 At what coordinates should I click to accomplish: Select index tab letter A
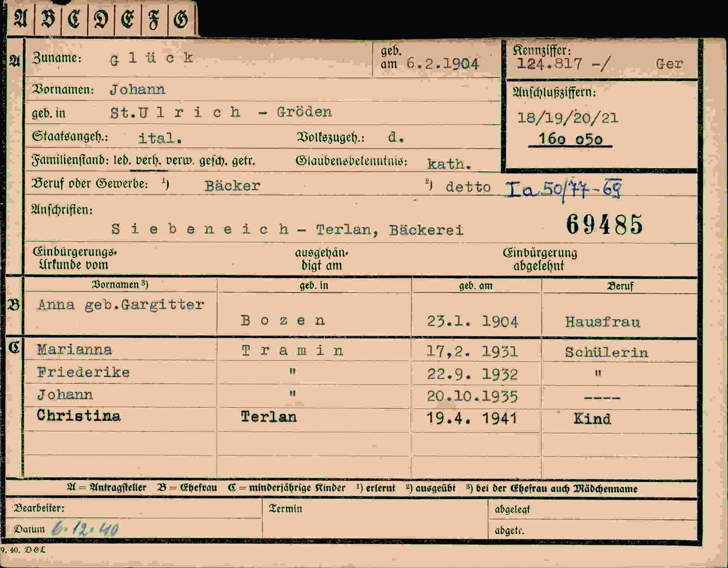click(x=21, y=19)
